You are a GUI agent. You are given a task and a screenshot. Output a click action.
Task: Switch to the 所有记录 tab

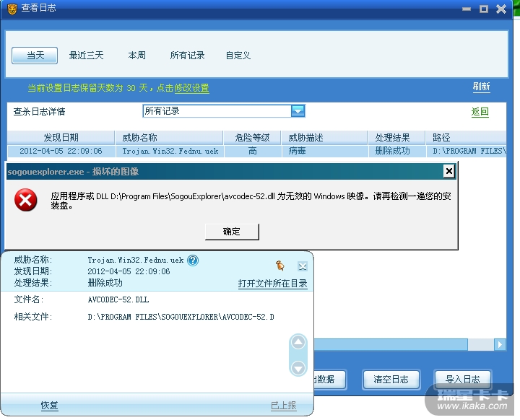click(x=187, y=56)
